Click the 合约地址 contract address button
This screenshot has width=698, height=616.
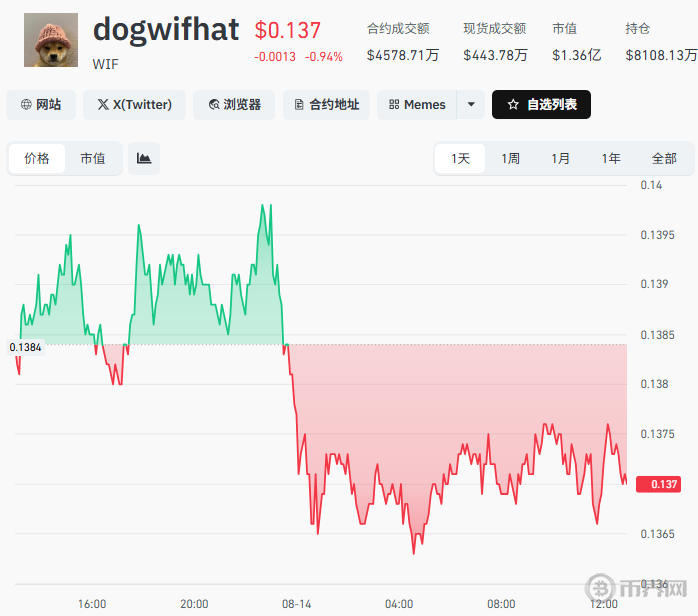(x=326, y=105)
